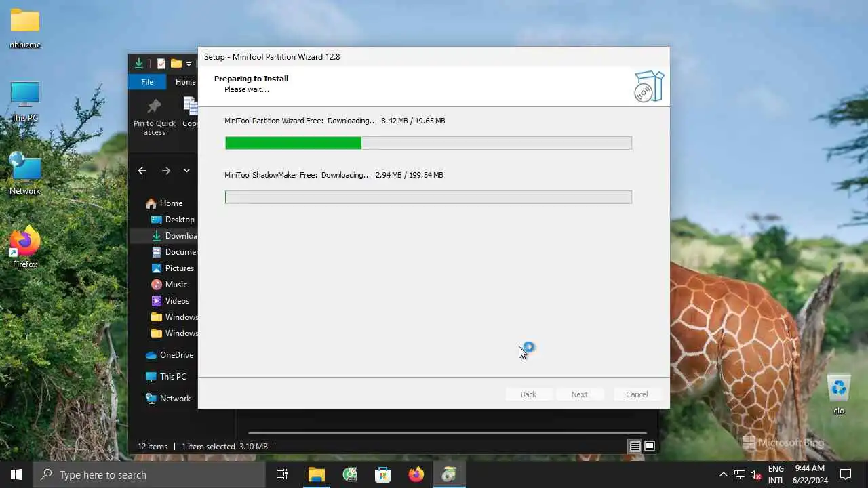Open the File tab in File Explorer
The height and width of the screenshot is (488, 868).
click(x=147, y=82)
